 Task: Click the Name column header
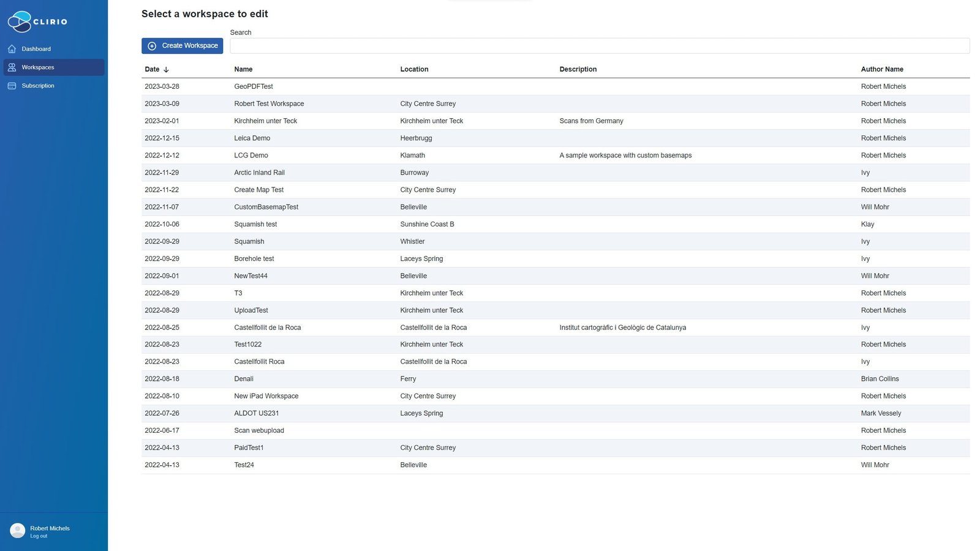[x=243, y=70]
